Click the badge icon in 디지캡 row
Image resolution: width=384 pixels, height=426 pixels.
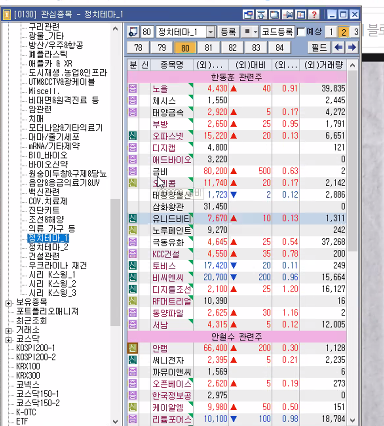(133, 147)
